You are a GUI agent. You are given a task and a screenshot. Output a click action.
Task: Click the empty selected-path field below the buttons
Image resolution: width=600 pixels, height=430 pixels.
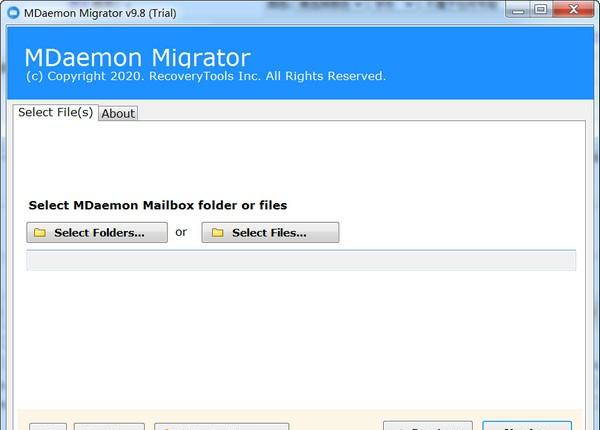(301, 261)
